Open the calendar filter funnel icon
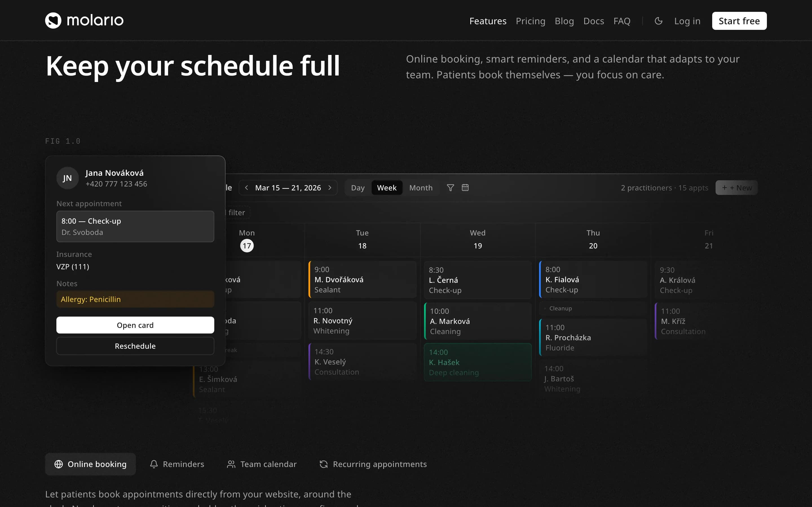Image resolution: width=812 pixels, height=507 pixels. tap(450, 188)
